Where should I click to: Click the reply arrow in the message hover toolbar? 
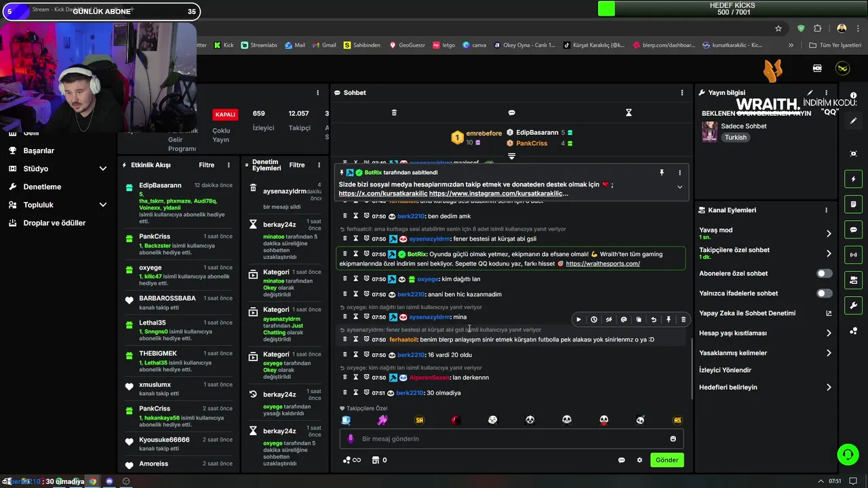point(654,320)
